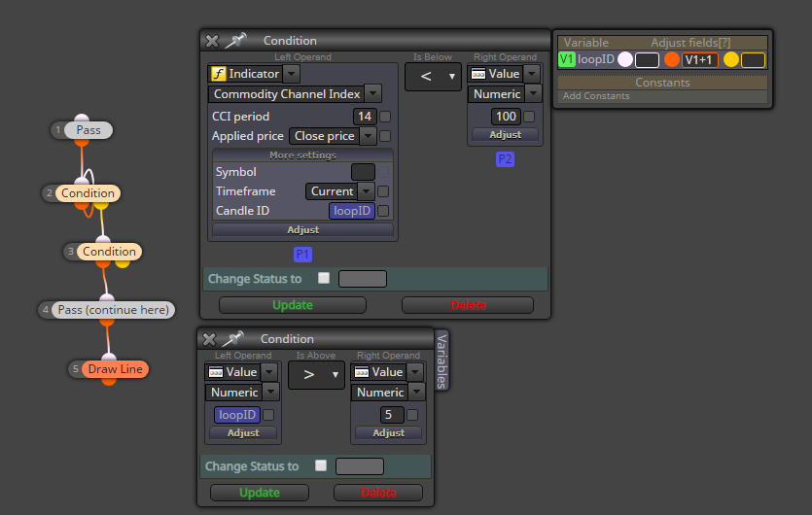812x515 pixels.
Task: Tick checkbox beside lower loopID field
Action: click(x=268, y=415)
